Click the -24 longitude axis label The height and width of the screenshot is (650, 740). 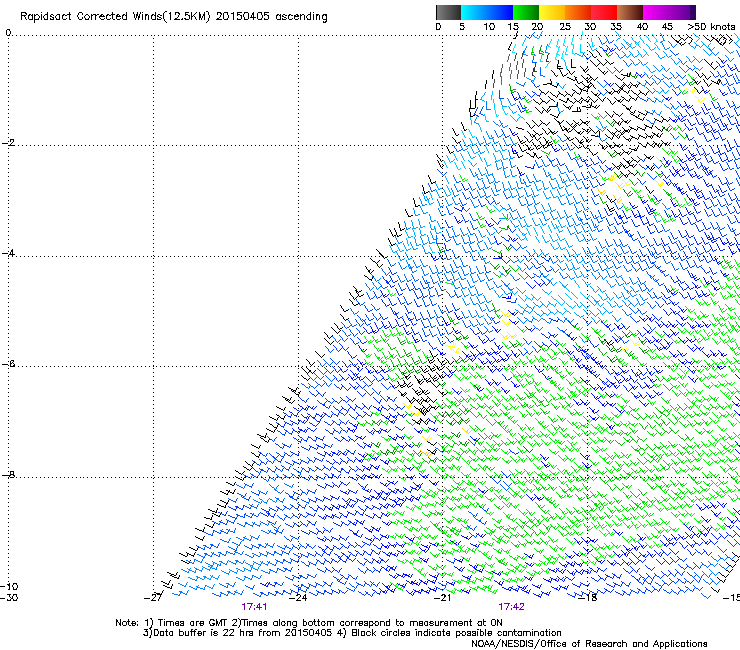tap(298, 598)
